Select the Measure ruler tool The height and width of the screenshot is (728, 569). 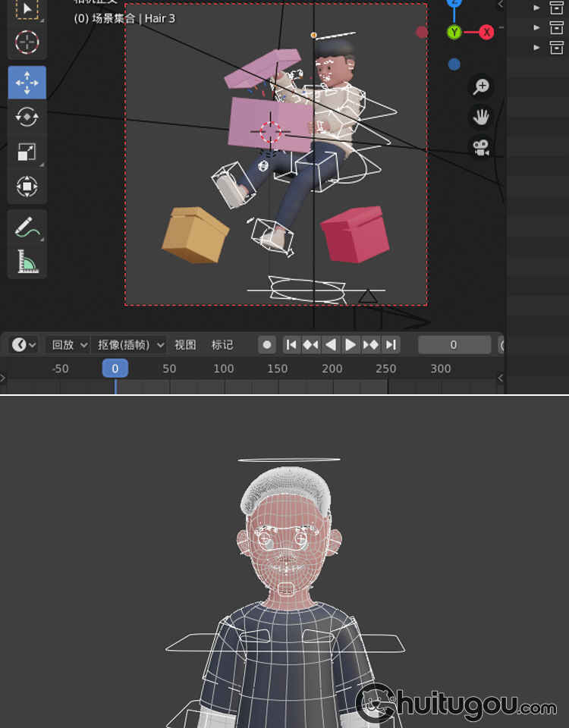tap(27, 262)
